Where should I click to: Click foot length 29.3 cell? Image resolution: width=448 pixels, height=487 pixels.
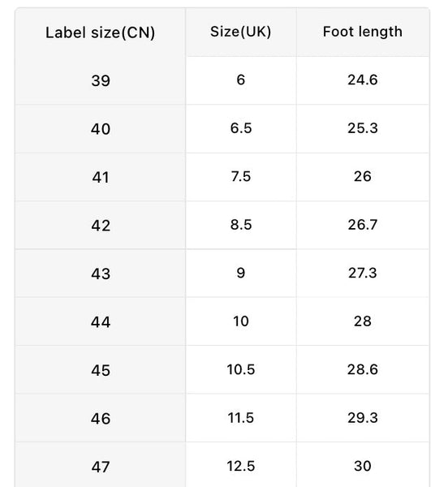(x=363, y=418)
